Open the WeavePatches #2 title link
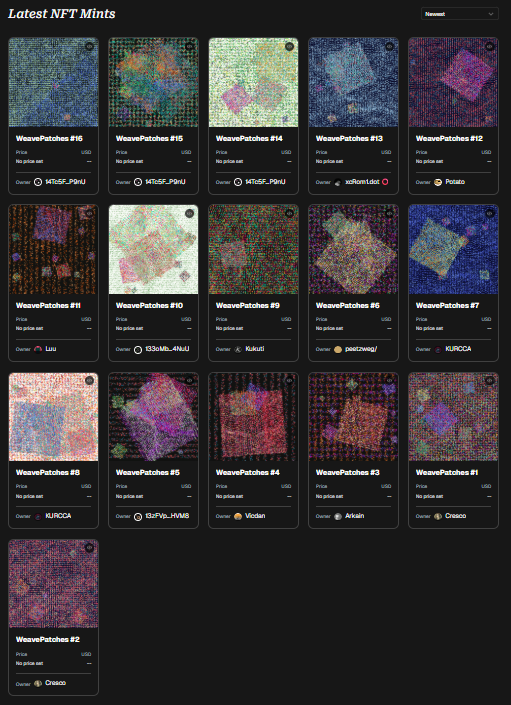511x705 pixels. point(48,639)
